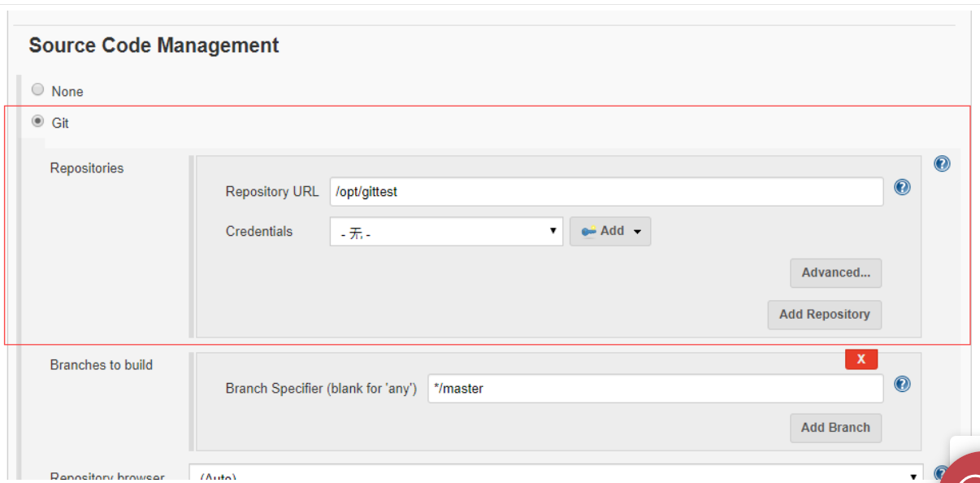The image size is (980, 483).
Task: Open the Repository browser (Auto) dropdown
Action: pyautogui.click(x=557, y=474)
